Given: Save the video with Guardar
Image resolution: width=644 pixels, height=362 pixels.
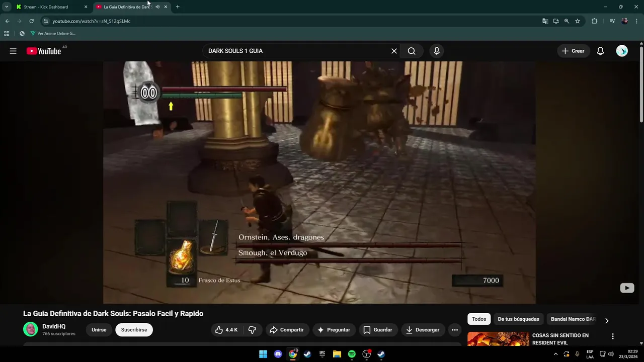Looking at the screenshot, I should click(377, 330).
